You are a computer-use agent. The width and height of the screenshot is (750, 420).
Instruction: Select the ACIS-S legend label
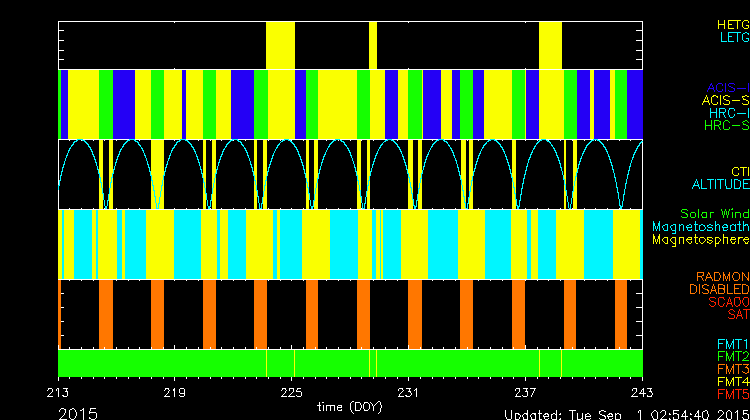(726, 100)
